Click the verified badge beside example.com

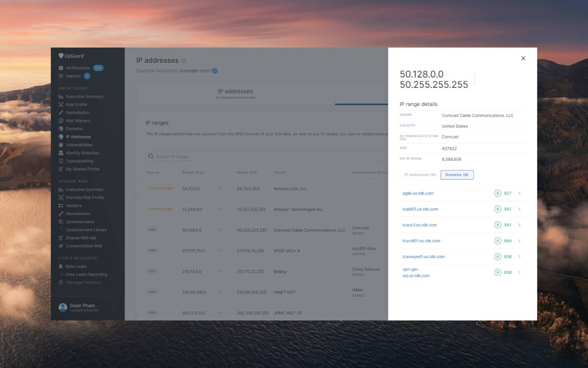coord(215,71)
